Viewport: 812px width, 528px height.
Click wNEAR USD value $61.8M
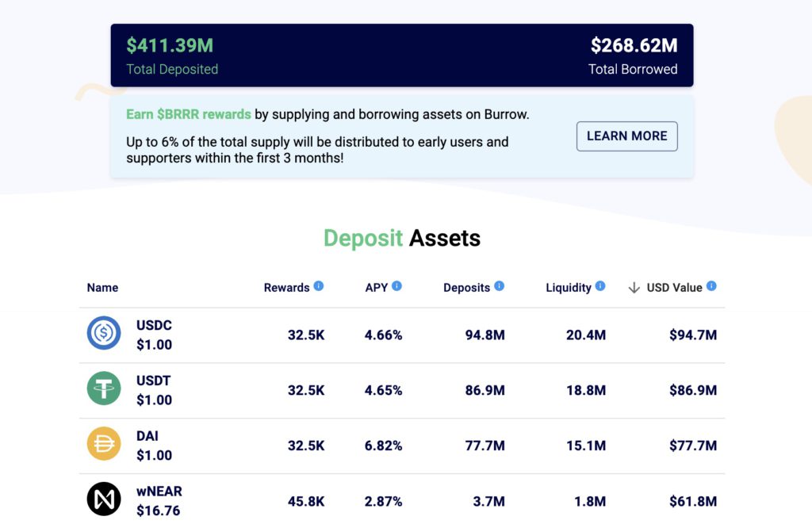point(693,502)
